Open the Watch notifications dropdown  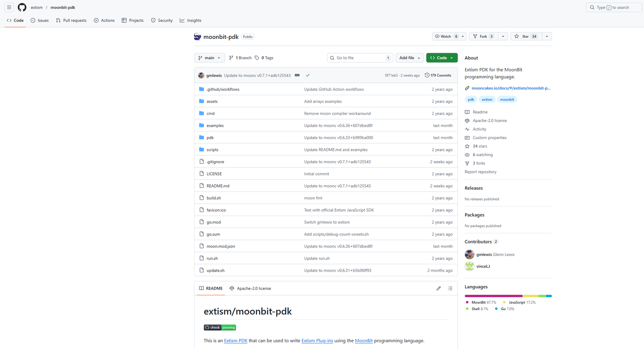(x=449, y=36)
